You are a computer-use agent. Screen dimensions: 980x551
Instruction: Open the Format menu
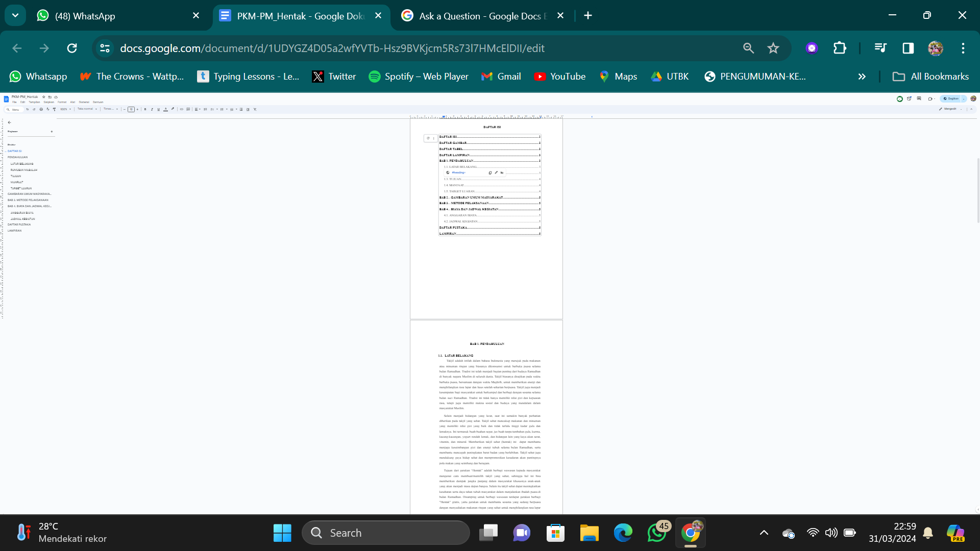coord(62,102)
